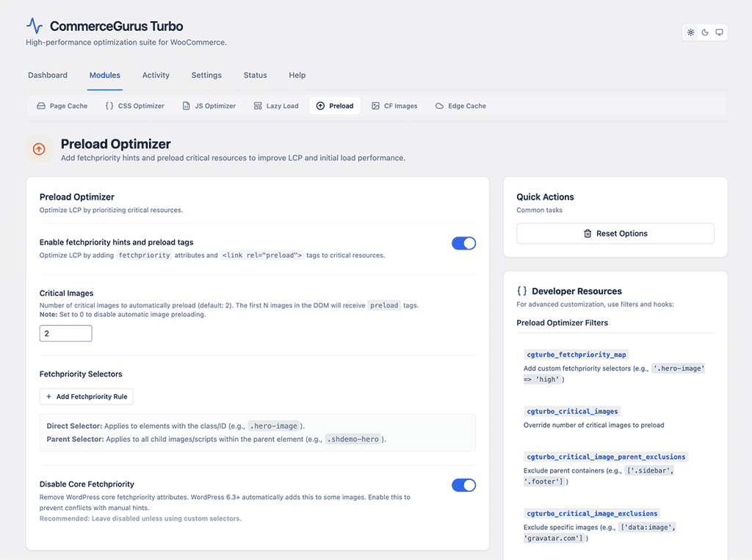Click the Critical Images number field

coord(65,333)
